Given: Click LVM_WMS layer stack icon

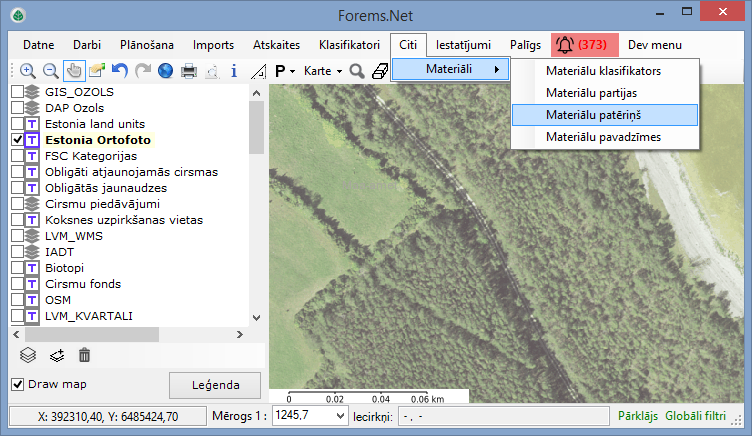Looking at the screenshot, I should [x=32, y=236].
